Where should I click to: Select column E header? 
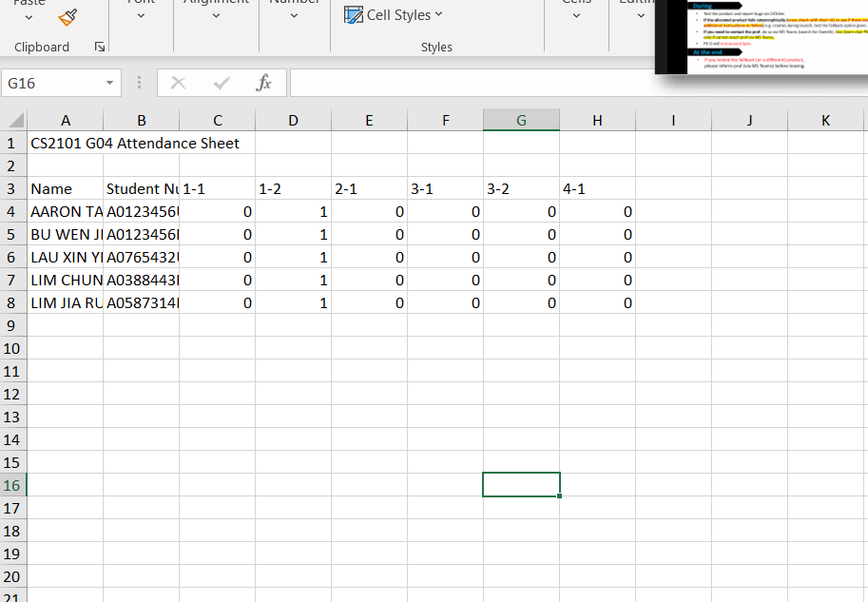[369, 120]
